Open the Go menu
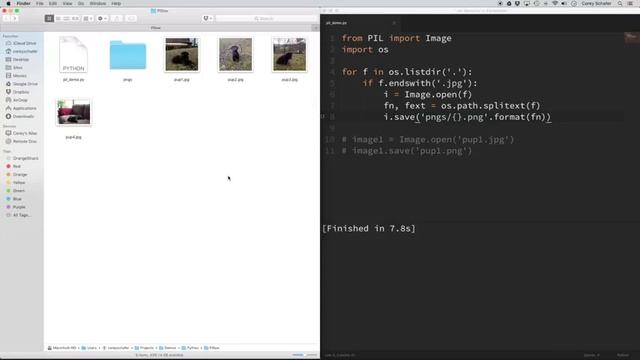 81,3
